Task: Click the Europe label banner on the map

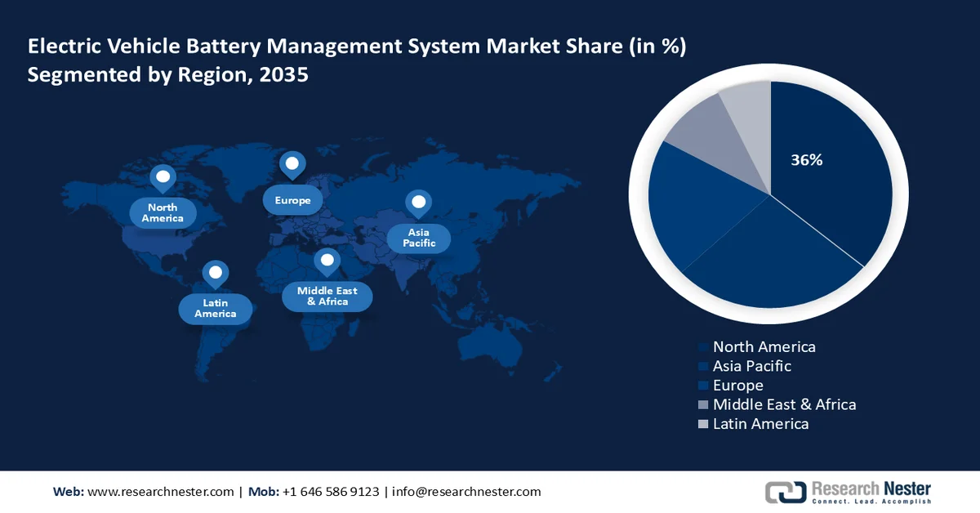Action: [292, 199]
